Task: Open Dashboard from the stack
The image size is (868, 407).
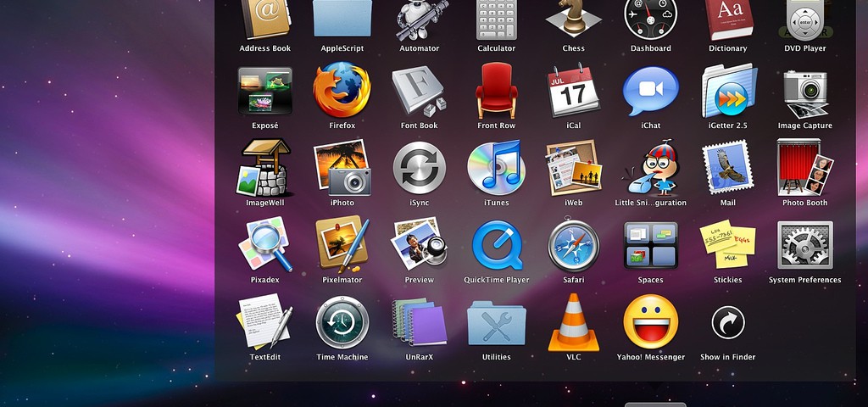Action: coord(650,20)
